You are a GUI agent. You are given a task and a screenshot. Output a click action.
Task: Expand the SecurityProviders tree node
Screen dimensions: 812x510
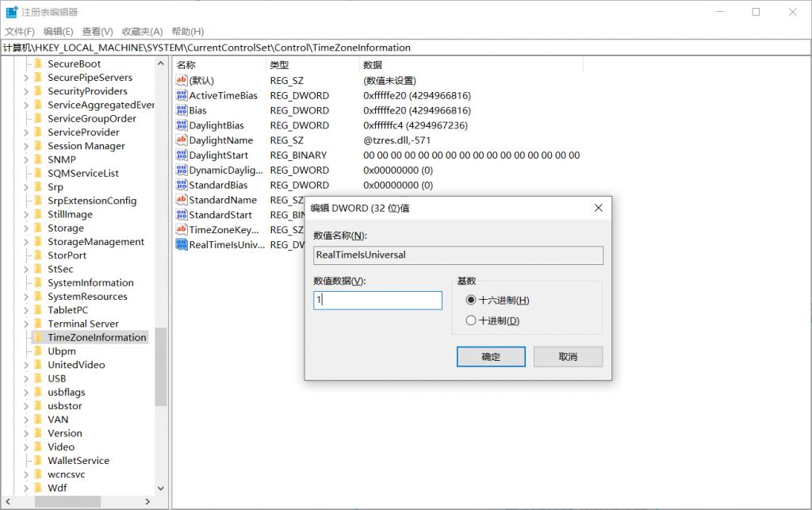coord(26,91)
